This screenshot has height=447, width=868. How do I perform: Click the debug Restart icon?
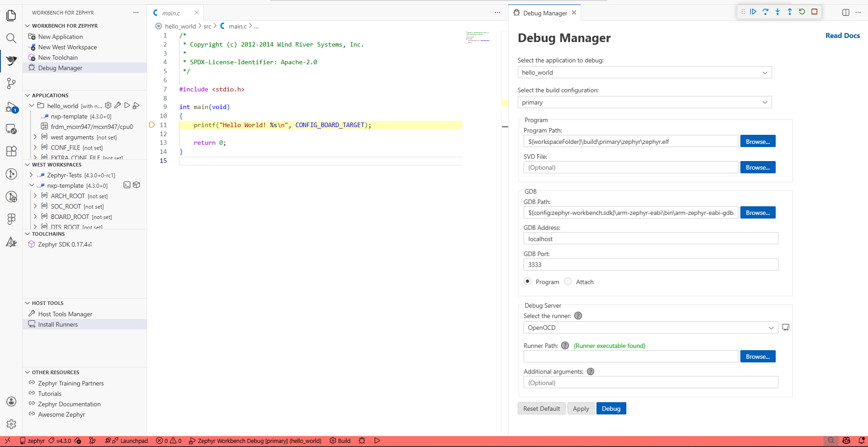[x=802, y=12]
